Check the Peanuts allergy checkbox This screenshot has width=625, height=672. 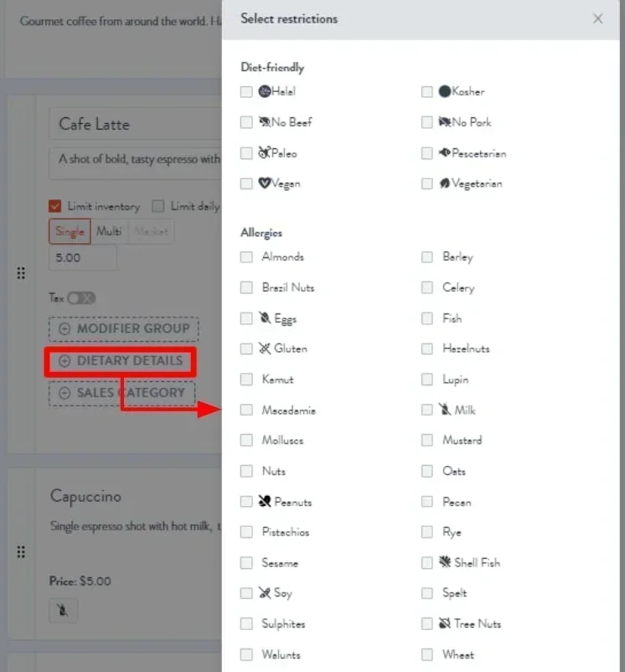pos(246,501)
